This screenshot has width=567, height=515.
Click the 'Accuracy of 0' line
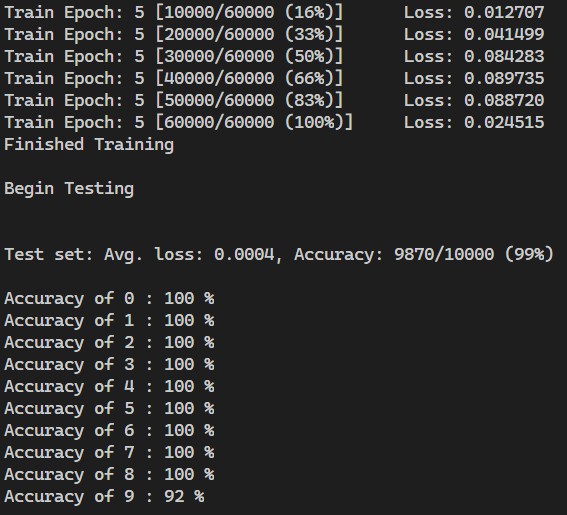[109, 299]
